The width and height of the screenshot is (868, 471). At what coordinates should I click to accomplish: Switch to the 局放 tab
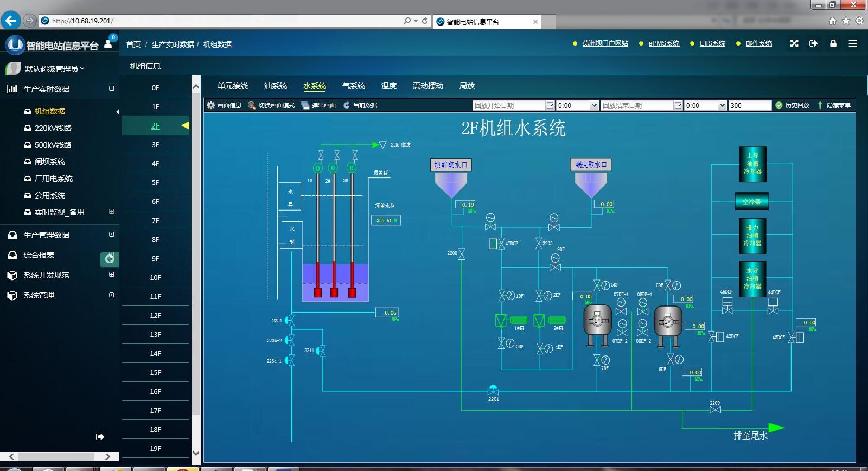(x=467, y=86)
